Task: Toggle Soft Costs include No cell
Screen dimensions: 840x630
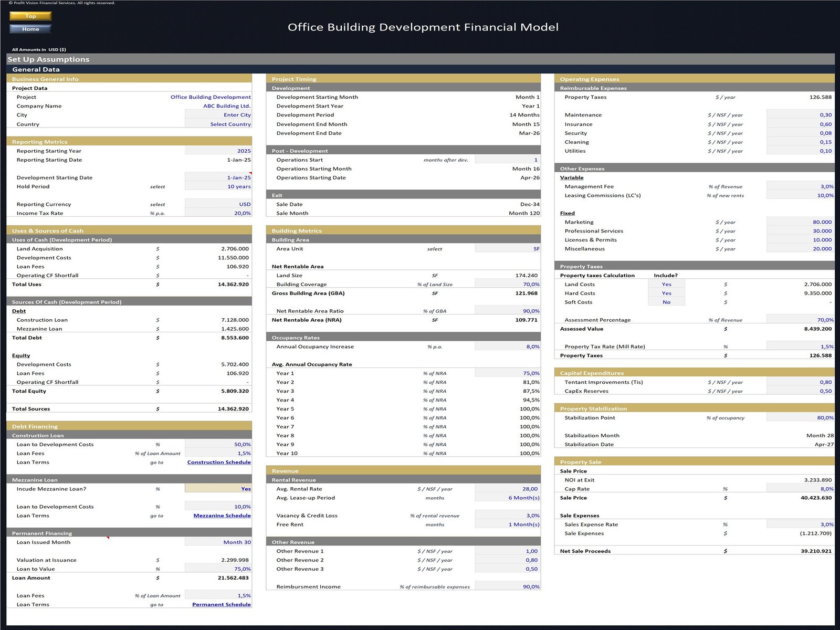Action: coord(666,302)
